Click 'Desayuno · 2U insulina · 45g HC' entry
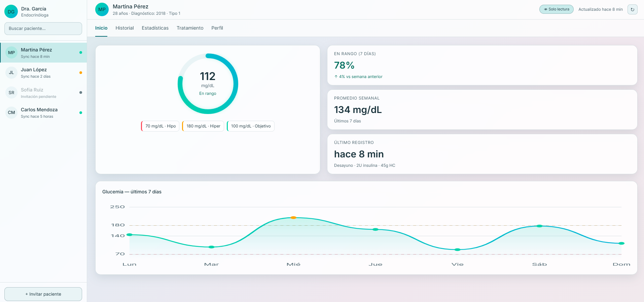Viewport: 644px width, 302px height. pos(365,165)
